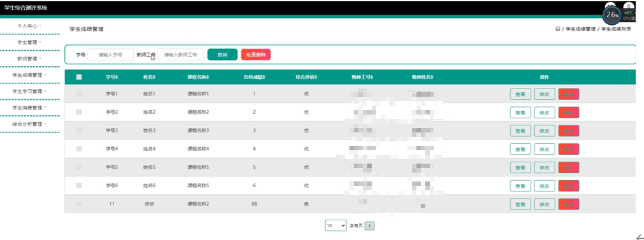Click 修改 for row 学号5
Viewport: 644px width, 240px height.
(x=545, y=167)
